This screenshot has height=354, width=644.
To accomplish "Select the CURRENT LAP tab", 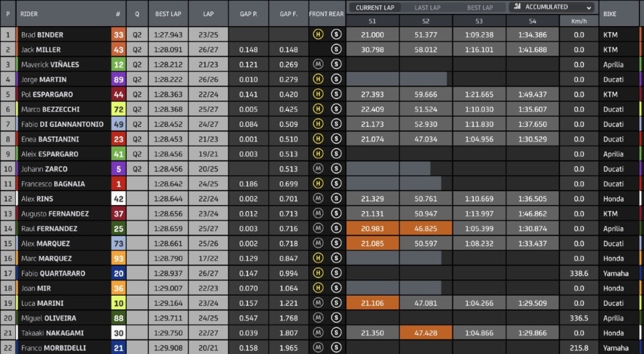I will tap(374, 8).
